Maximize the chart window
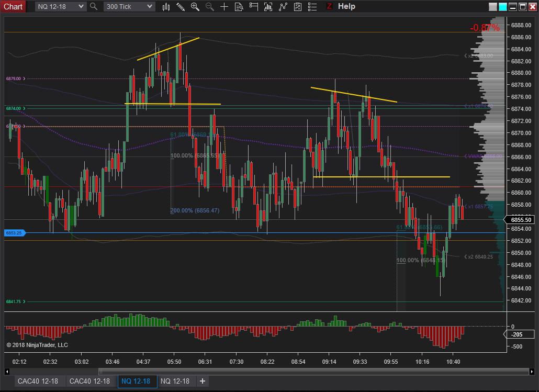 [x=523, y=6]
